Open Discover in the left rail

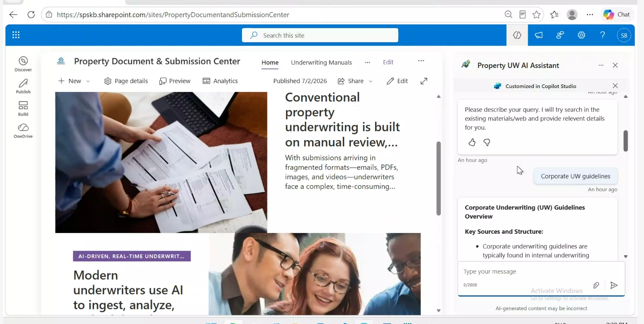pyautogui.click(x=23, y=64)
